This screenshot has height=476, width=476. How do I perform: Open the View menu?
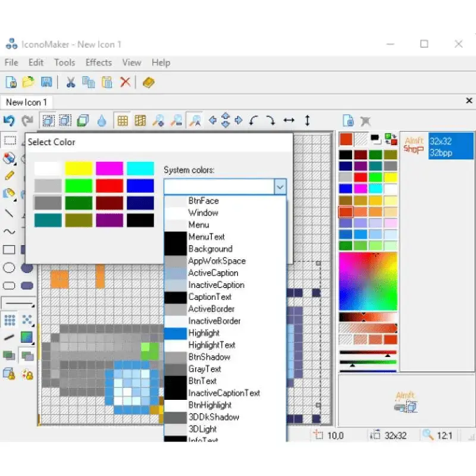point(131,62)
